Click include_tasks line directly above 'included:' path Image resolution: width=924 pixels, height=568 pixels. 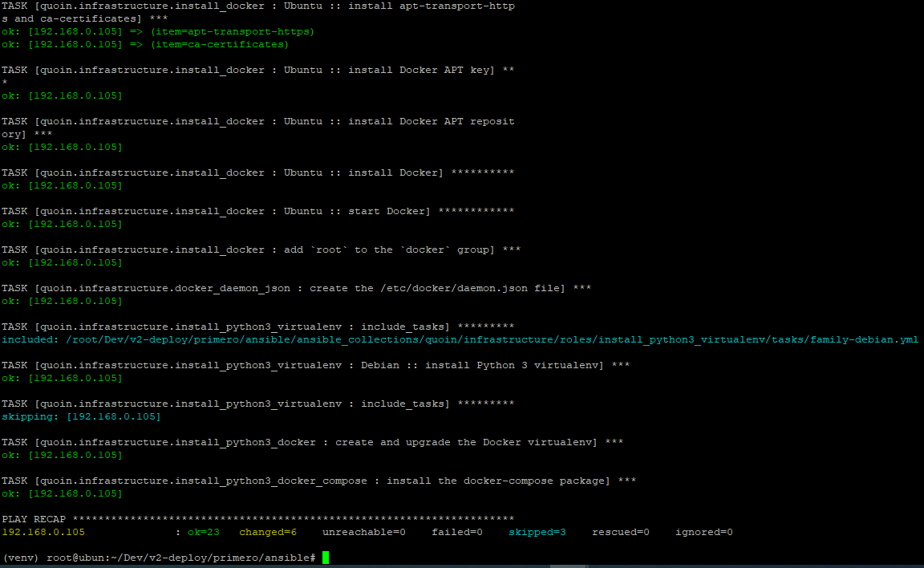click(x=257, y=327)
